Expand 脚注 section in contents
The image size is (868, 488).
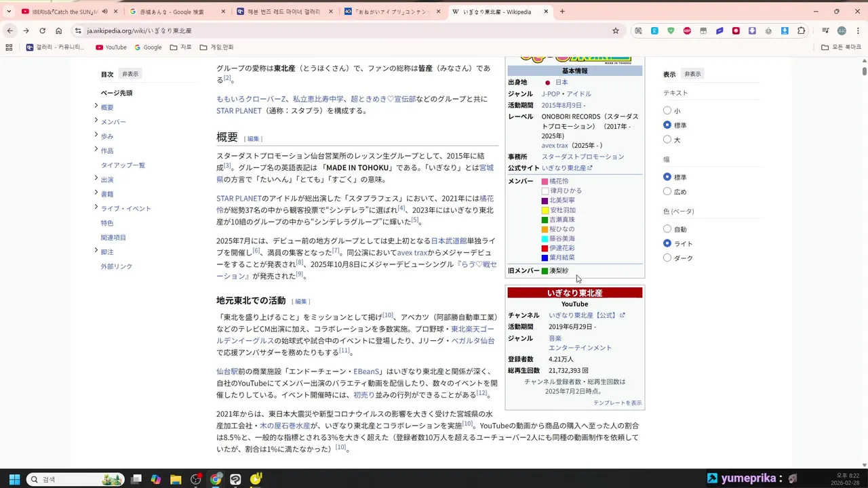click(x=96, y=251)
